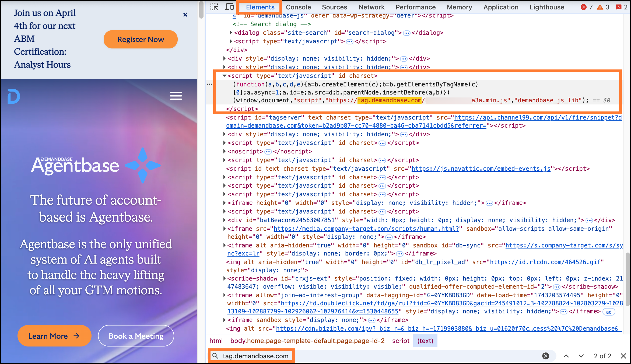Click the Register Now button

tap(141, 39)
